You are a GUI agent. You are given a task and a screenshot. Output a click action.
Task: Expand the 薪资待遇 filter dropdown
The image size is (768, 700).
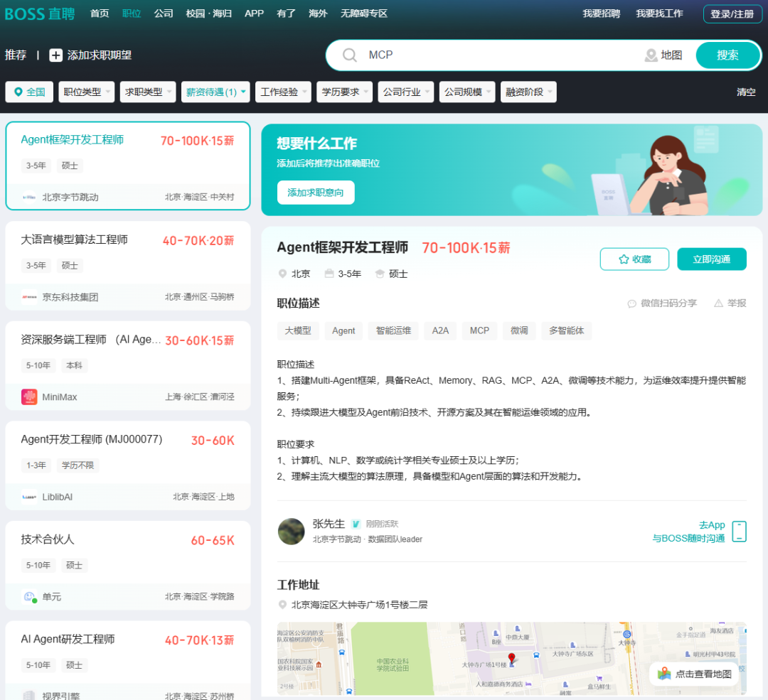pos(215,92)
